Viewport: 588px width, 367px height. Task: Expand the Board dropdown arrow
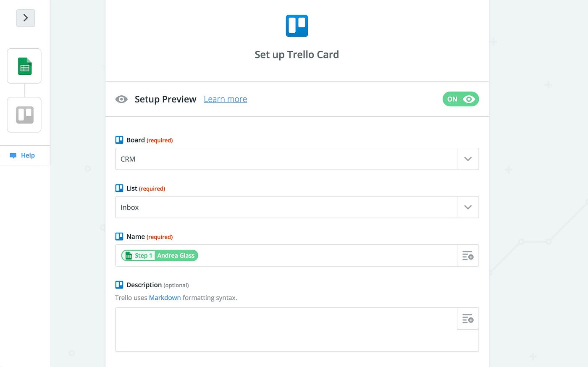pyautogui.click(x=468, y=159)
